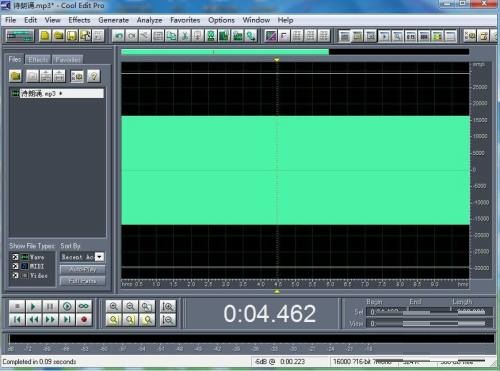Zoom out horizontally with magnifier minus
The image size is (500, 371).
(130, 306)
